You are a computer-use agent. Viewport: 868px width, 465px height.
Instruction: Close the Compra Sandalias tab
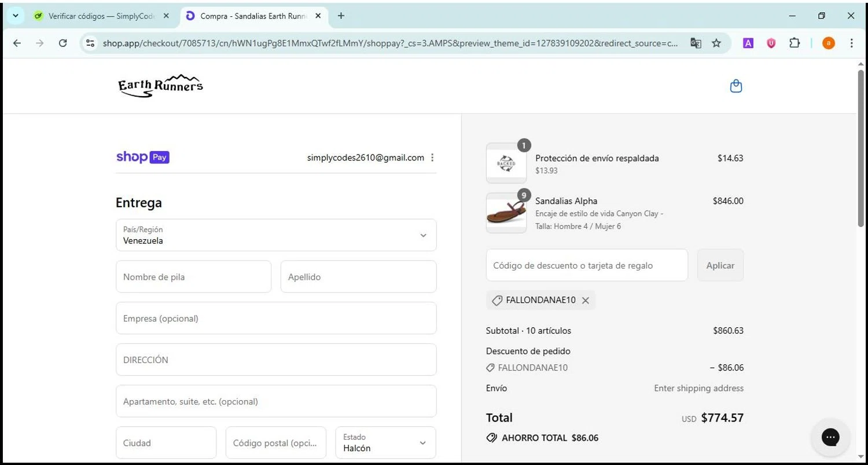coord(318,16)
